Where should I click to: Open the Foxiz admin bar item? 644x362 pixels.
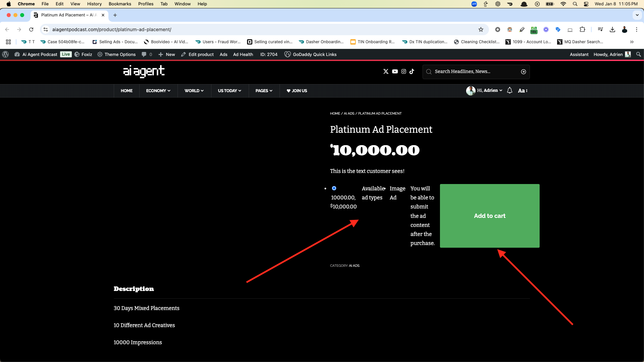(x=83, y=54)
